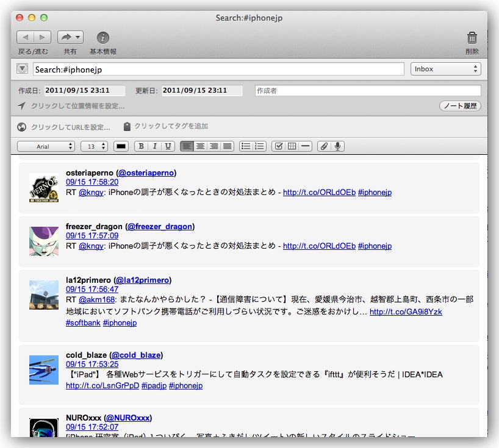This screenshot has height=448, width=499.
Task: Open the note info (基本情報) icon
Action: pyautogui.click(x=103, y=38)
